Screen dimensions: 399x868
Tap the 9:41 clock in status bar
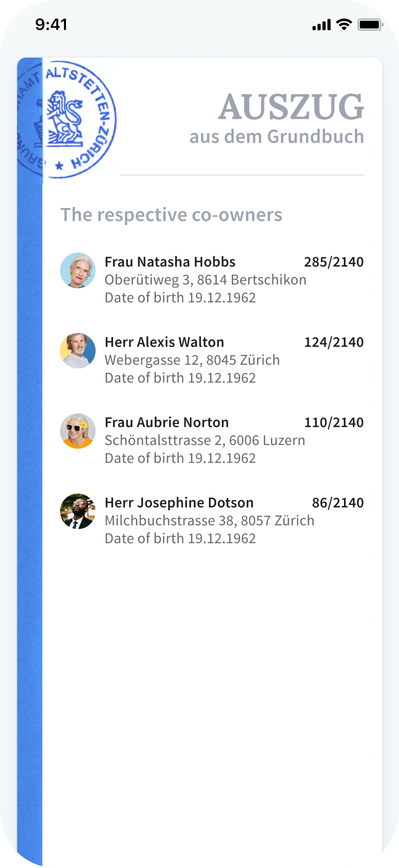point(51,24)
